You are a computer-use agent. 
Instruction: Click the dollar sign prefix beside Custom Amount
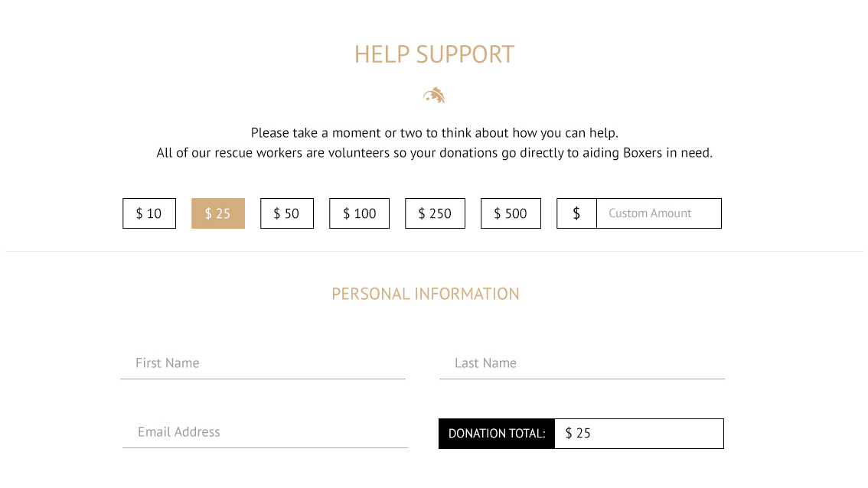[576, 213]
